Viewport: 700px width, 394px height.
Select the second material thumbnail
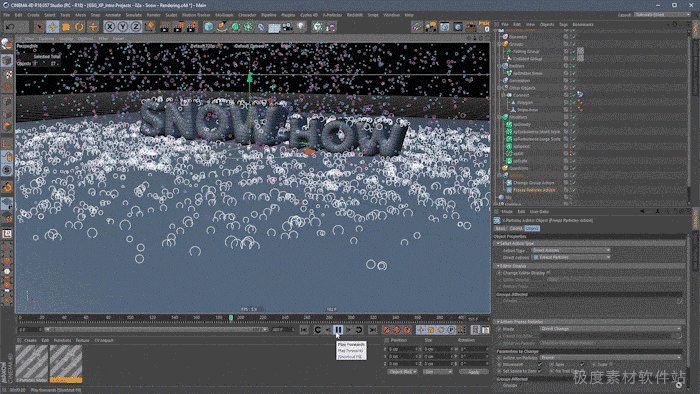[x=66, y=363]
